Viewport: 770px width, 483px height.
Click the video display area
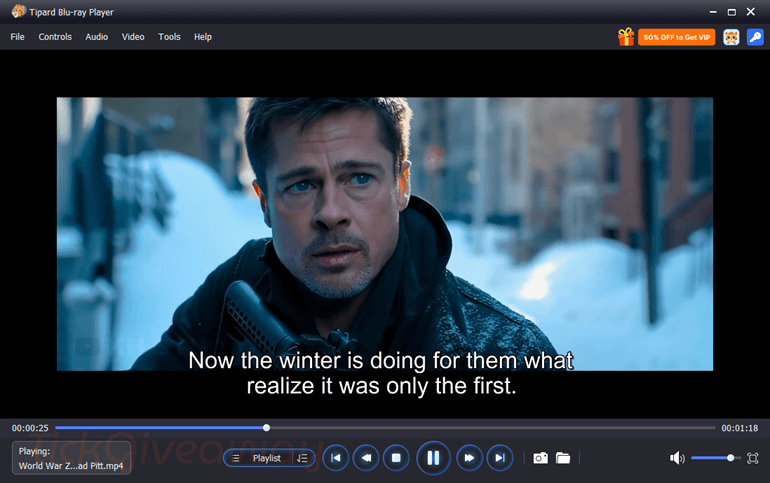pos(385,234)
